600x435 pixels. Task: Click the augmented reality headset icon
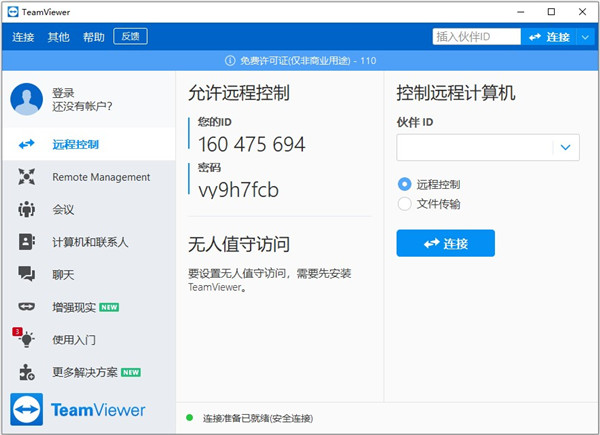click(x=26, y=307)
